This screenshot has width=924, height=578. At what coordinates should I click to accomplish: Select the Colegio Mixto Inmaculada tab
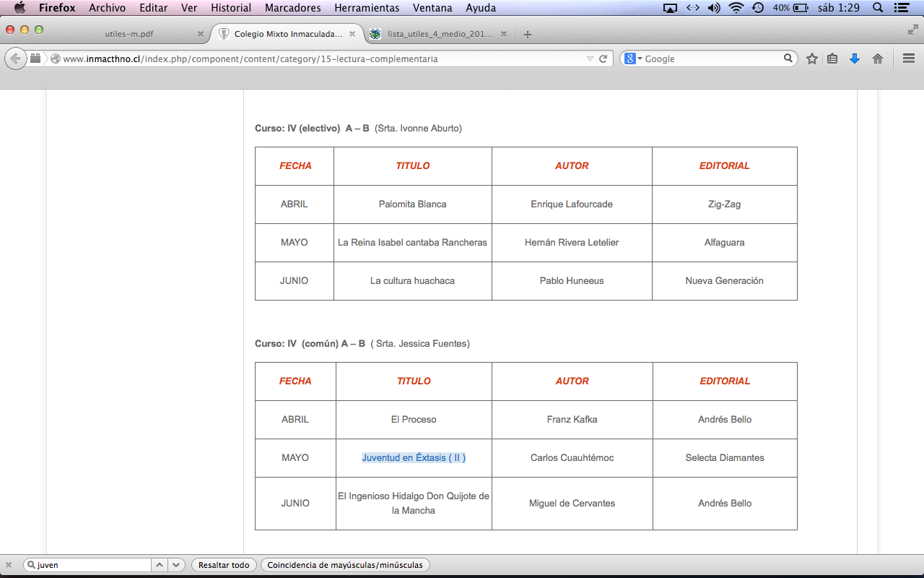pos(288,34)
